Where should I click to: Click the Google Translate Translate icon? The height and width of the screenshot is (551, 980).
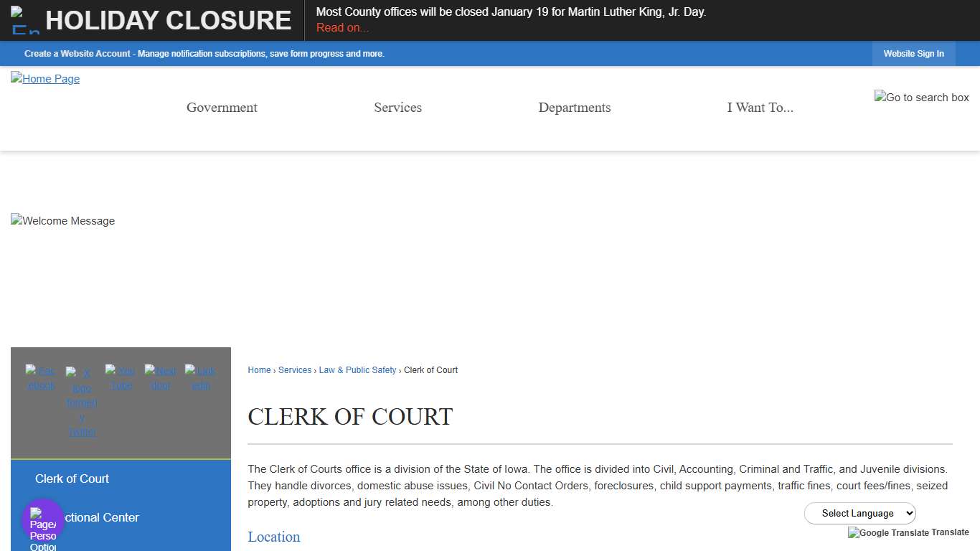click(x=908, y=533)
